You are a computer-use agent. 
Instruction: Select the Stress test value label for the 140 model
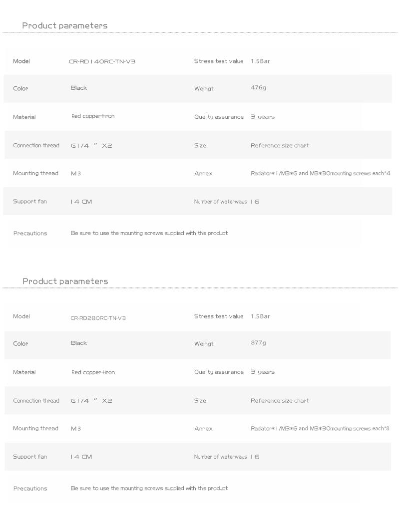[x=218, y=61]
